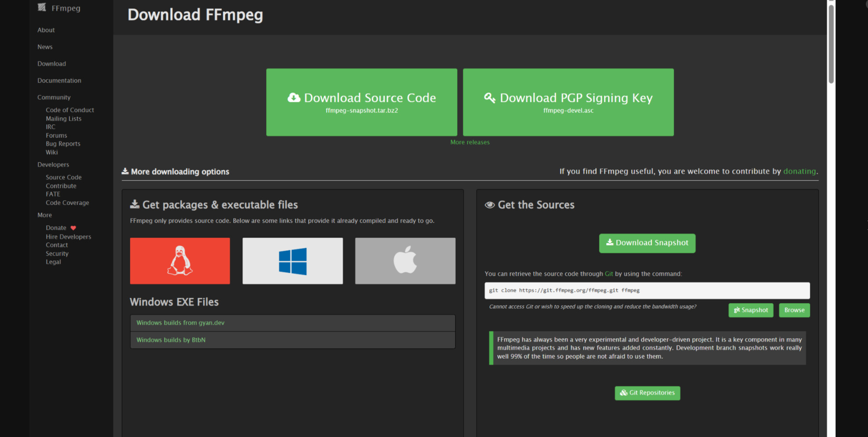The width and height of the screenshot is (868, 437).
Task: Select the Linux penguin packages icon
Action: tap(180, 261)
